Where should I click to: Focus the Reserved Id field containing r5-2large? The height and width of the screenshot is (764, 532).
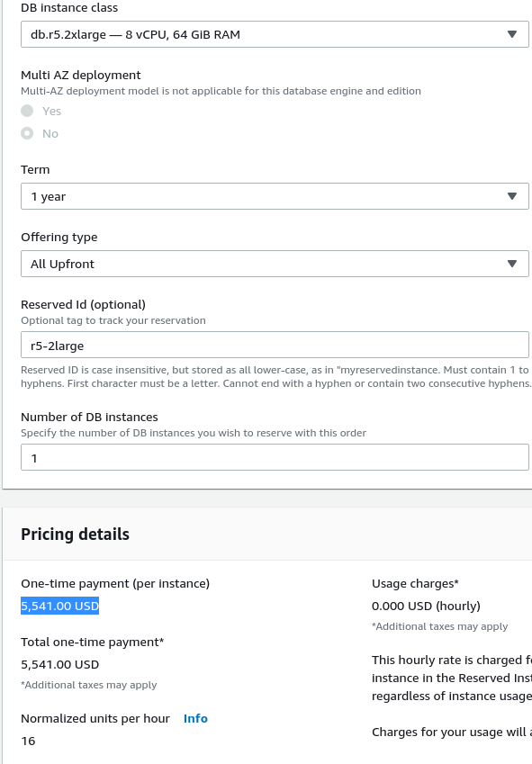coord(275,345)
